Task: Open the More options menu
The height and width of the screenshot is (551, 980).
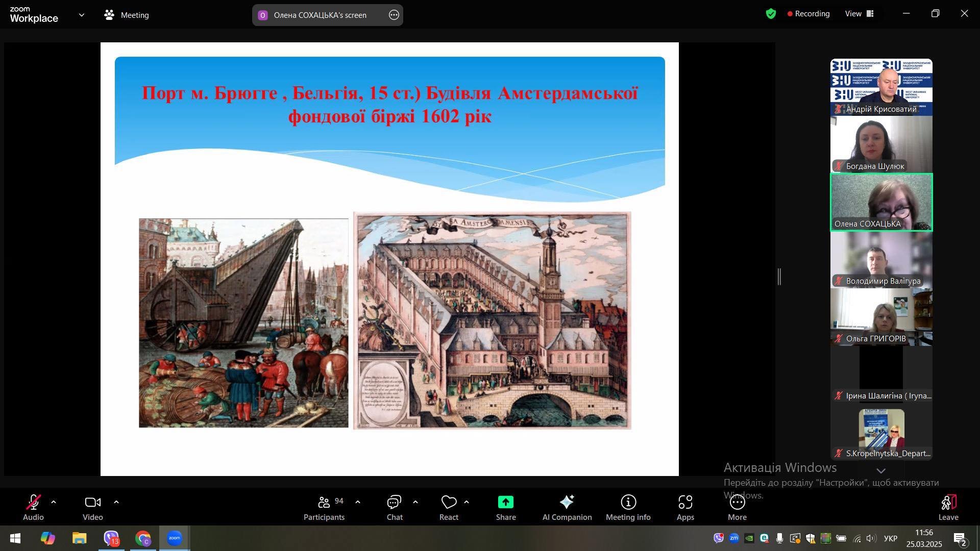Action: click(737, 507)
